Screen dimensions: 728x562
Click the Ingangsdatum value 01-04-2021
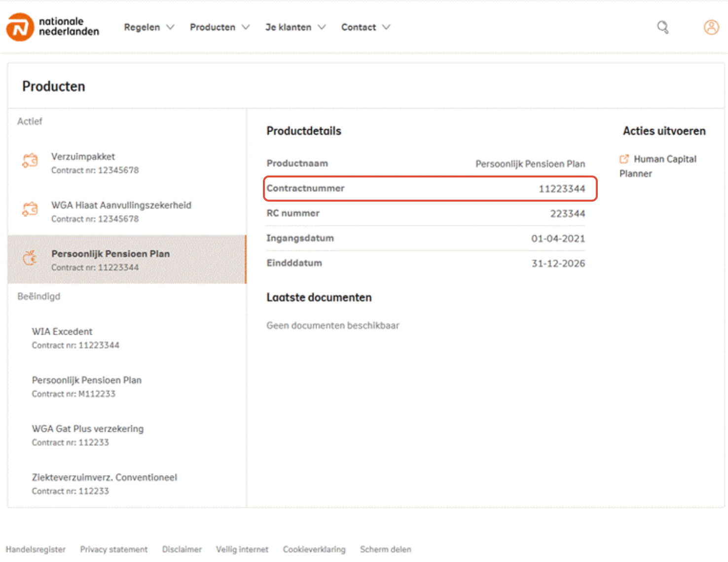point(558,239)
